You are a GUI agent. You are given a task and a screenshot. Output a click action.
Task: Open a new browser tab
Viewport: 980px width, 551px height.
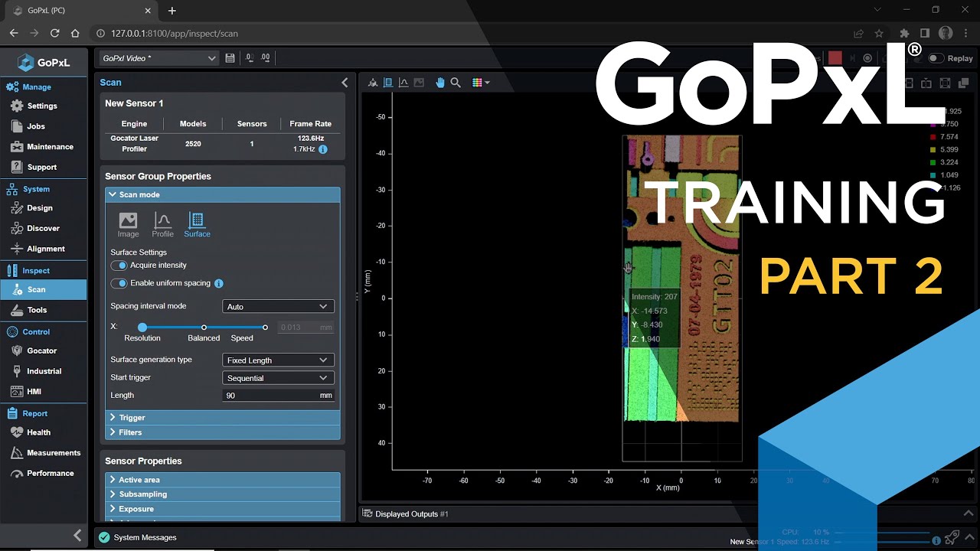[x=171, y=11]
